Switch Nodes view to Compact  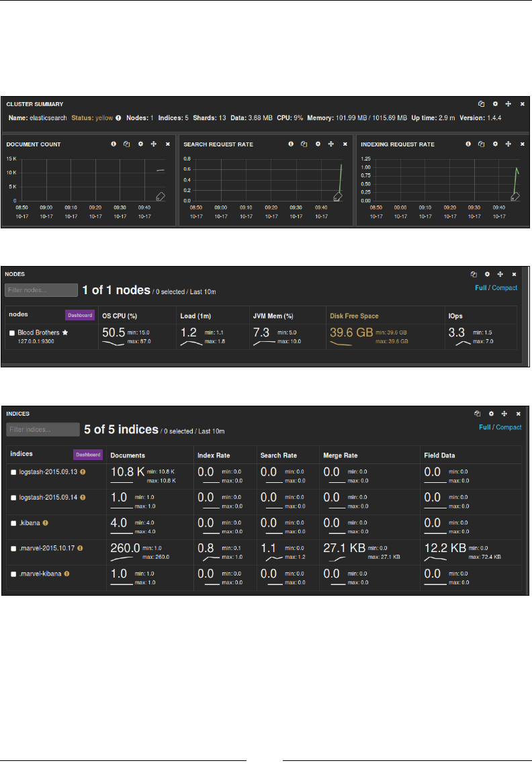click(504, 287)
